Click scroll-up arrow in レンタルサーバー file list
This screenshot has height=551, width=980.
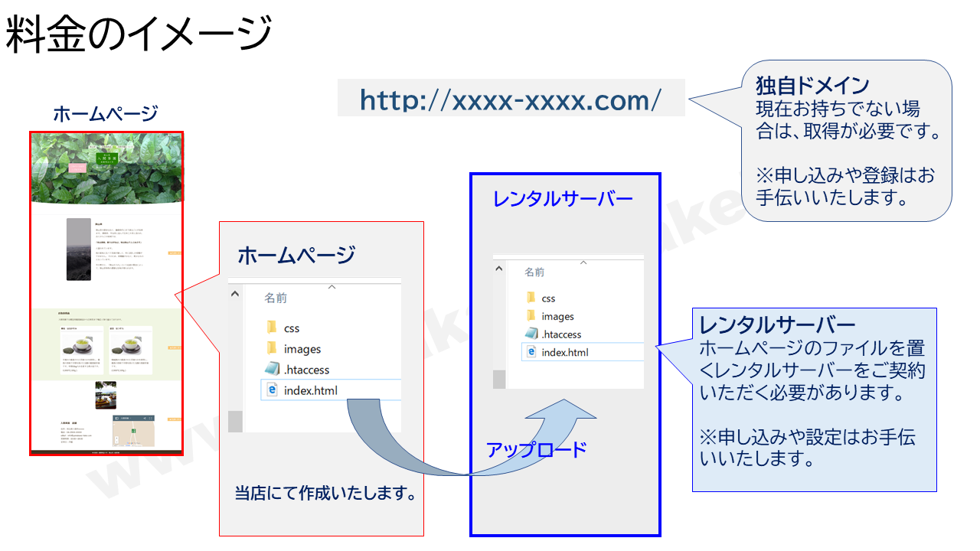click(x=499, y=269)
